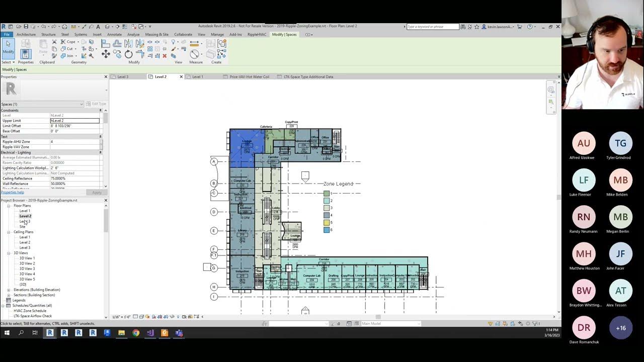Open Visual Studio from the taskbar
The image size is (644, 362).
[x=150, y=333]
